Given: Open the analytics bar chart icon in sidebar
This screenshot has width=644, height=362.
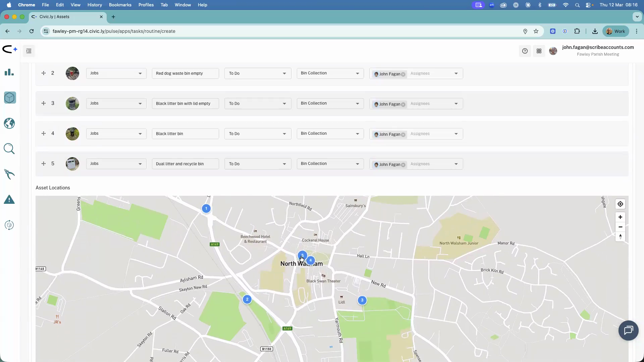Looking at the screenshot, I should point(9,72).
